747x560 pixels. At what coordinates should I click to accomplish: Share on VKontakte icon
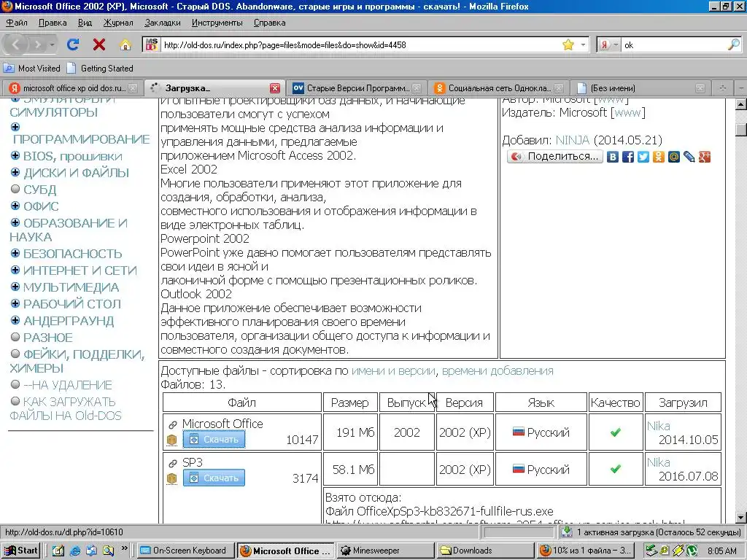click(613, 157)
